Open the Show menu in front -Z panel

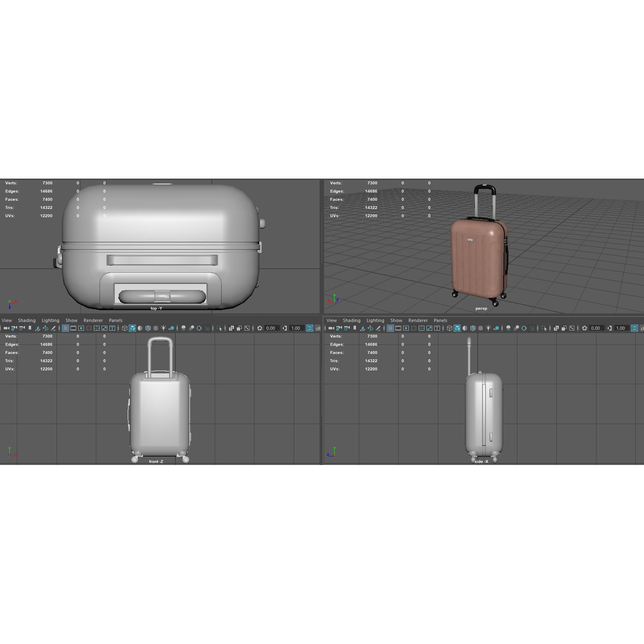click(71, 320)
